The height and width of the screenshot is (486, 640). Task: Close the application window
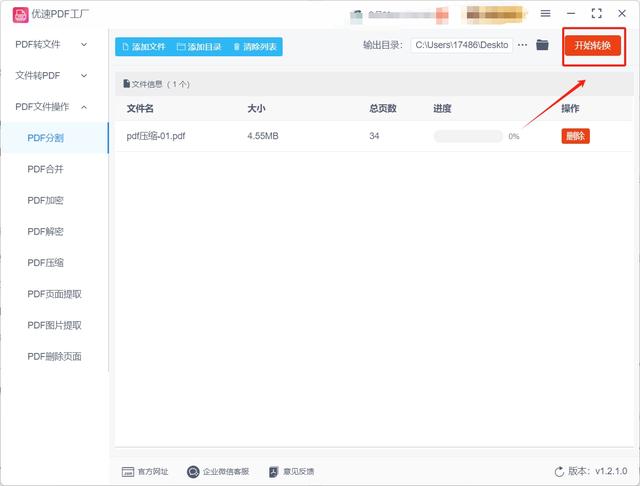coord(622,13)
